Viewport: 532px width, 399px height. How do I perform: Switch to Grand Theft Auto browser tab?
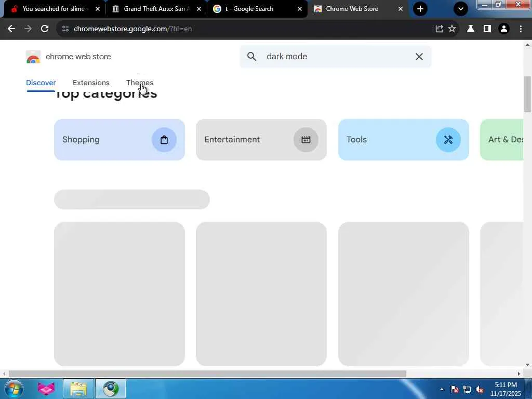[x=154, y=9]
